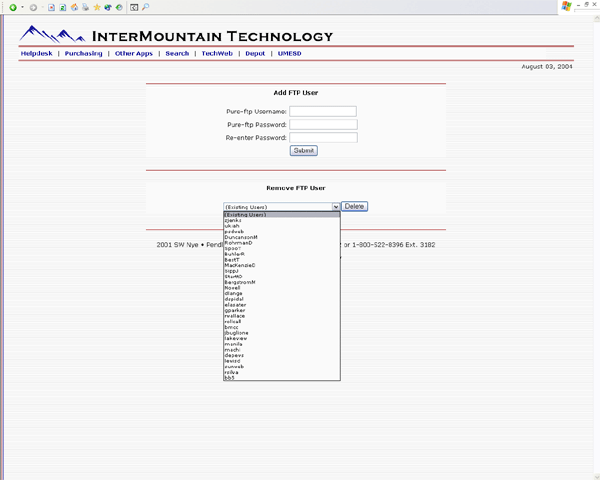Open the Helpdesk nav link

point(36,54)
